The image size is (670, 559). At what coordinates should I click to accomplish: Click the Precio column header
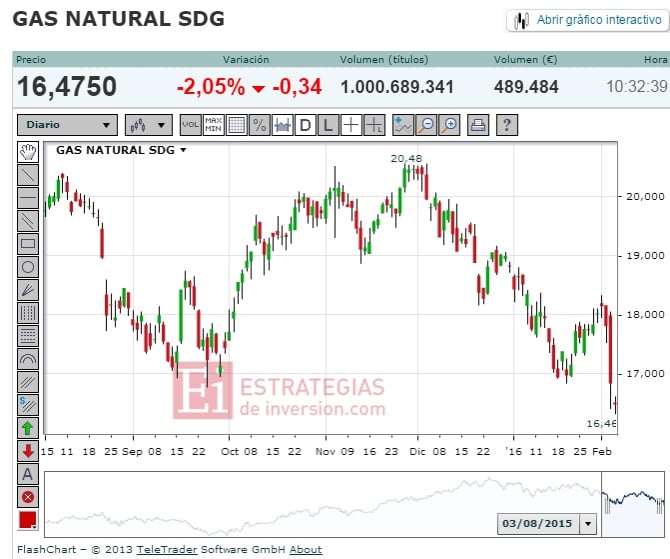[31, 59]
